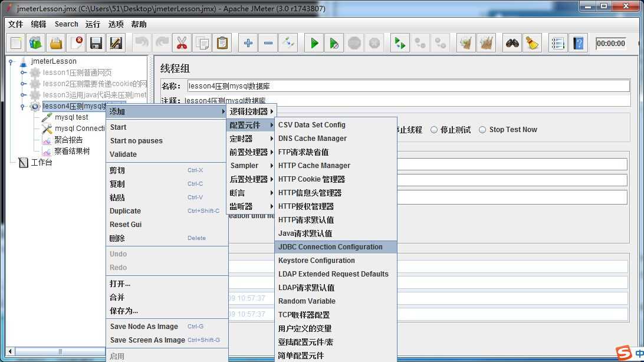Choose Keystore Configuration entry
644x362 pixels.
[336, 260]
